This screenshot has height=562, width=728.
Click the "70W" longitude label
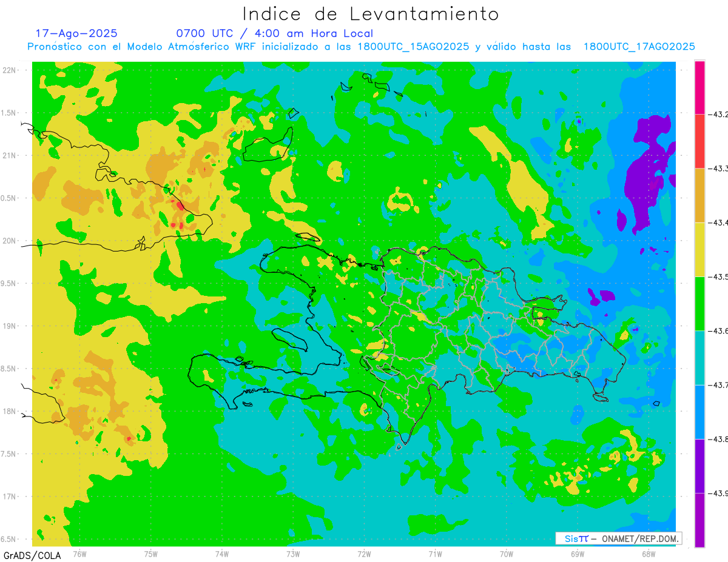(506, 554)
